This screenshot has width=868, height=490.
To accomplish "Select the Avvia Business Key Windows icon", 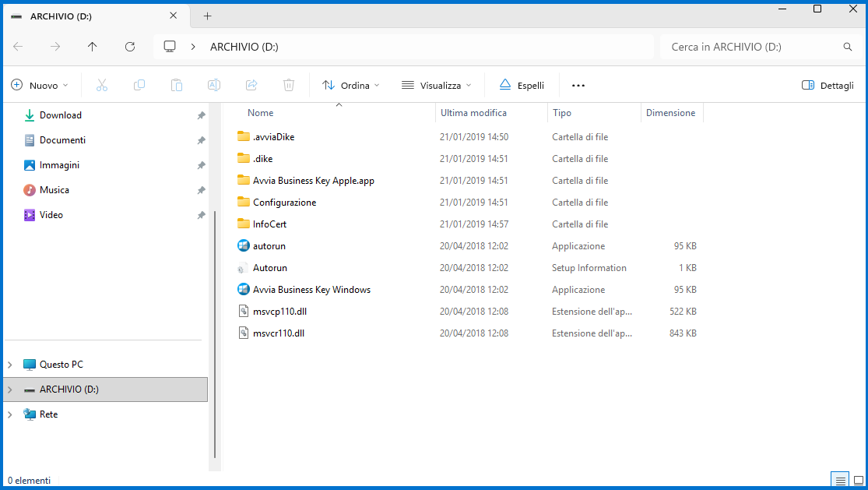I will [x=243, y=289].
